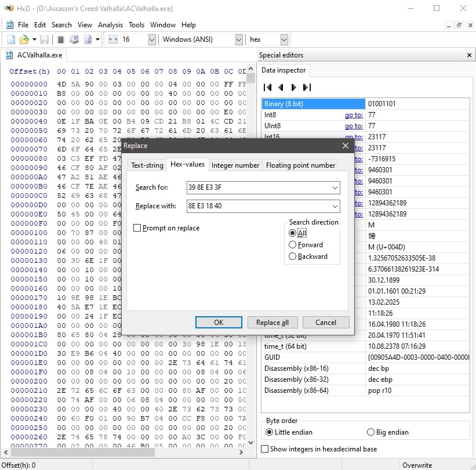Open the Search menu

click(61, 25)
